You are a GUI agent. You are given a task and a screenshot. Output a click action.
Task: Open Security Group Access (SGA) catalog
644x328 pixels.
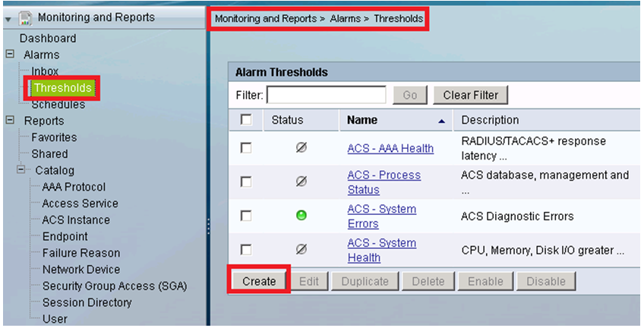(115, 286)
